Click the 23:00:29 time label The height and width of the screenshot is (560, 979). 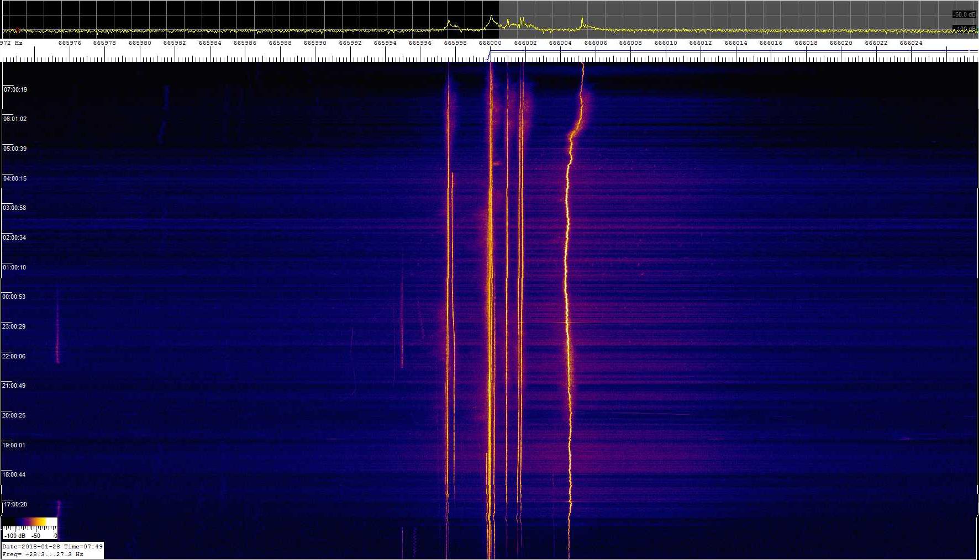(x=14, y=326)
